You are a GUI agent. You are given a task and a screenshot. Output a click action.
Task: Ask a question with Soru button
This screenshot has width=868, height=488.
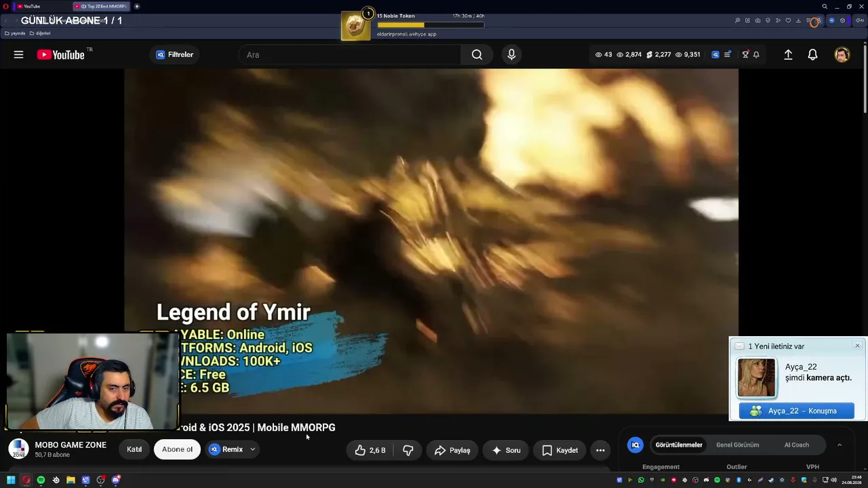coord(506,450)
